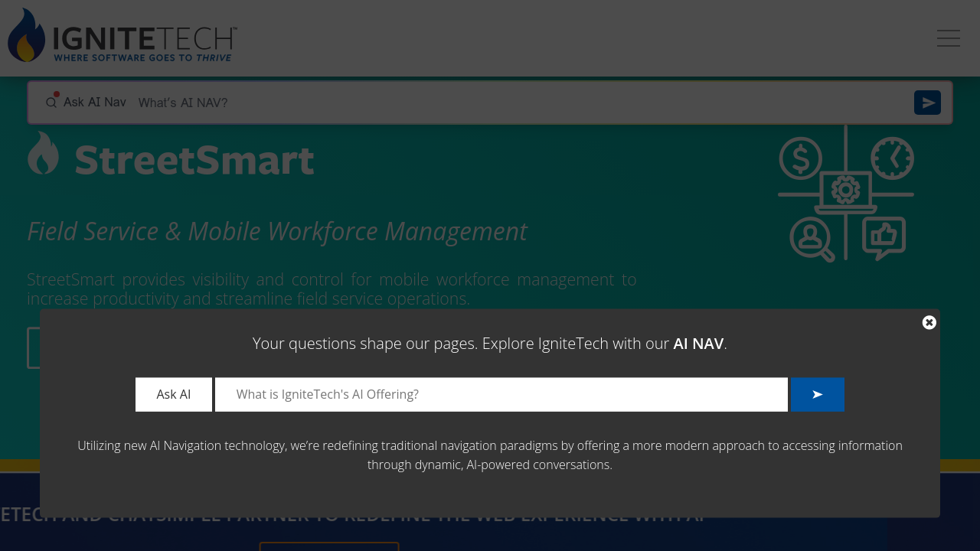
Task: Click the clock icon in the hero graphic
Action: tap(892, 158)
